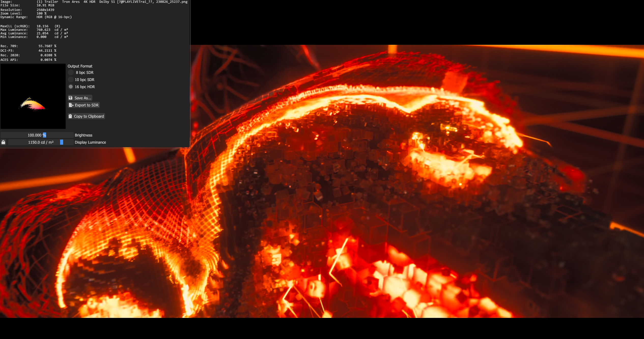The width and height of the screenshot is (644, 339).
Task: Click the dynamic range value HDR (RGB @ 16-bpc)
Action: pyautogui.click(x=54, y=17)
